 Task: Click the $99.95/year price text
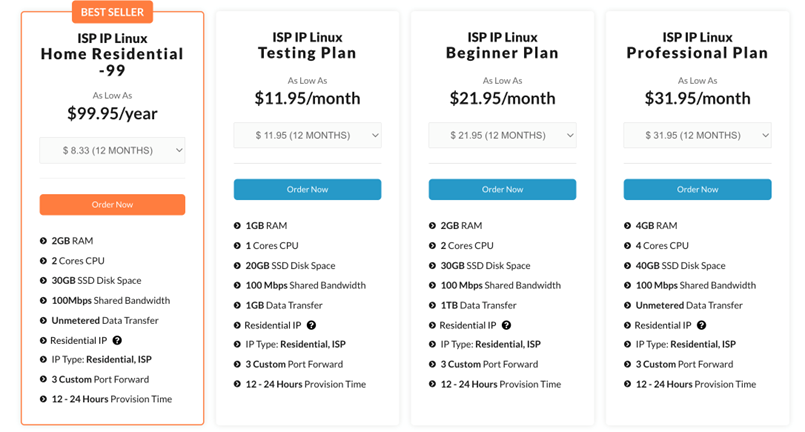pyautogui.click(x=112, y=113)
